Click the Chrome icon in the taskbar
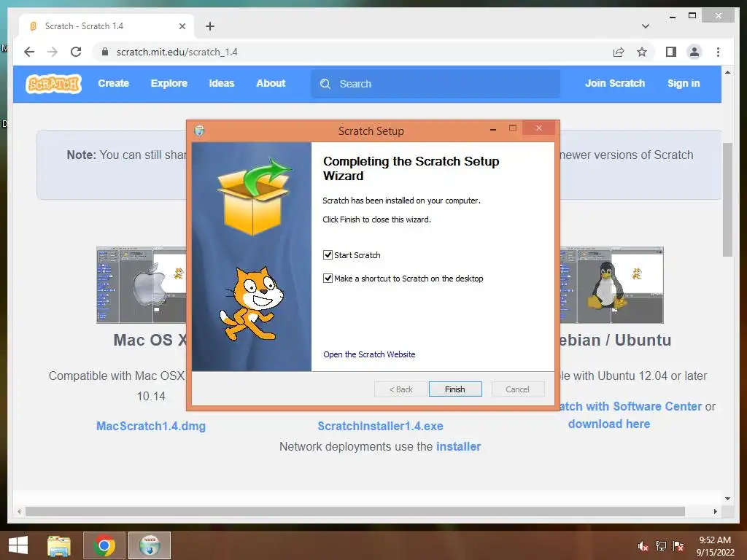The height and width of the screenshot is (560, 747). click(x=104, y=545)
